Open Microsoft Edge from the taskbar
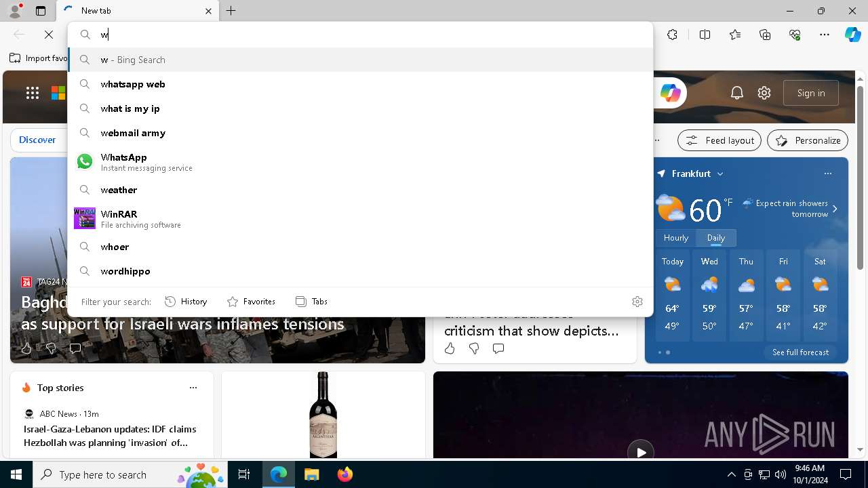868x488 pixels. click(279, 474)
